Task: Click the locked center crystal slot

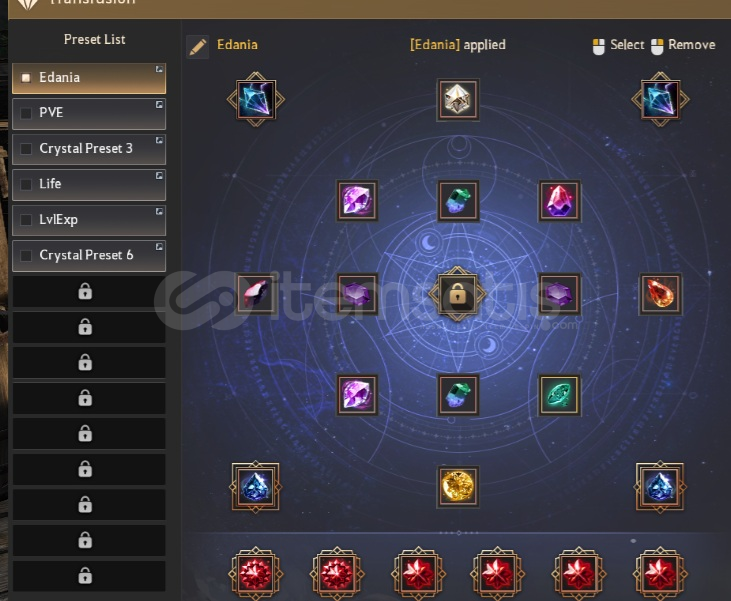Action: click(458, 294)
